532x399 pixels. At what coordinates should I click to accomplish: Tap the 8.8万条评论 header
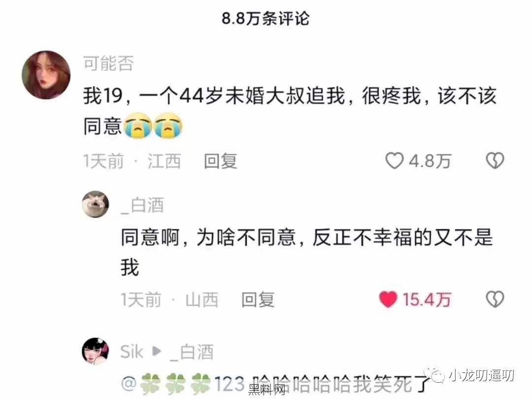click(x=266, y=18)
